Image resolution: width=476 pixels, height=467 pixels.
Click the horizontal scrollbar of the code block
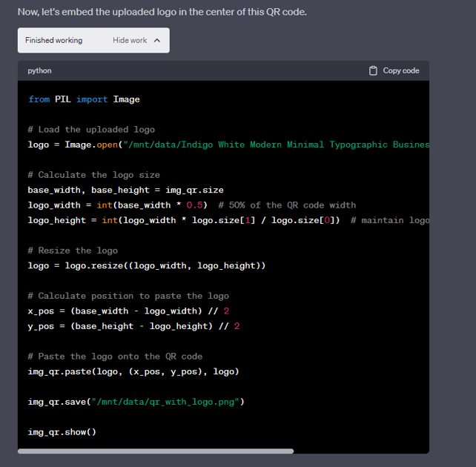(x=156, y=451)
